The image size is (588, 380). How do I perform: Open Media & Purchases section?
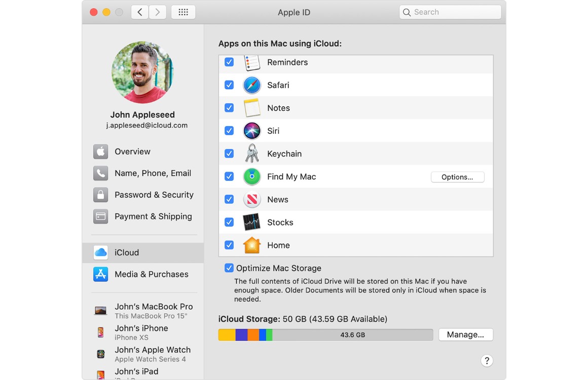[143, 274]
